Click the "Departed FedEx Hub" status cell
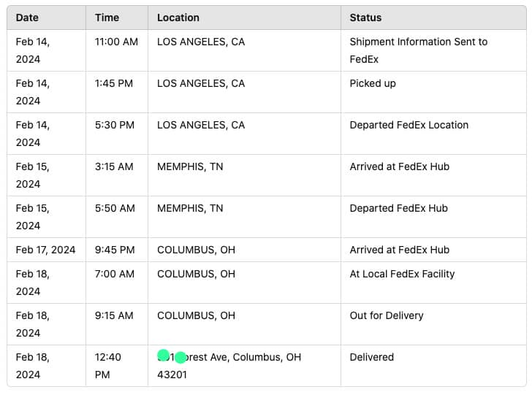The width and height of the screenshot is (532, 395). pyautogui.click(x=398, y=208)
